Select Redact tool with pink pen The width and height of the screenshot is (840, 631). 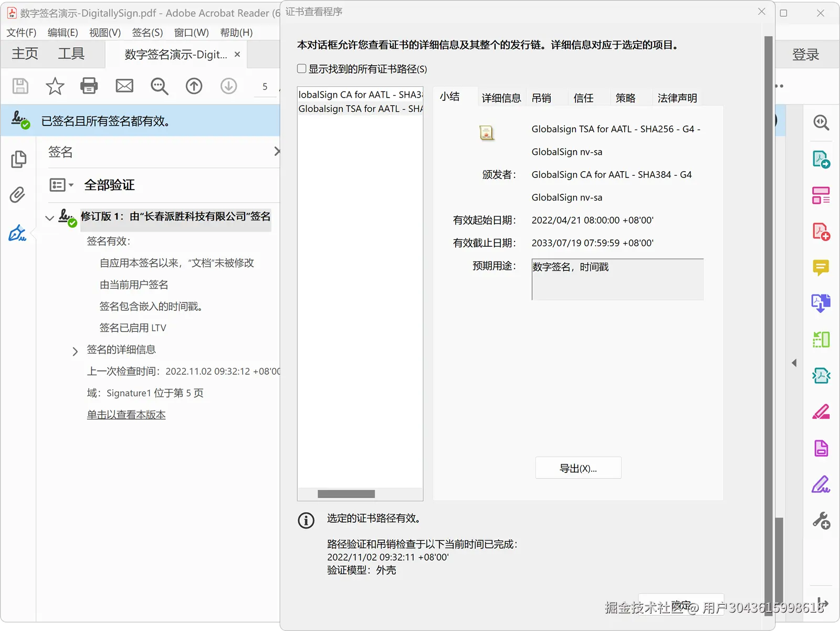tap(821, 412)
